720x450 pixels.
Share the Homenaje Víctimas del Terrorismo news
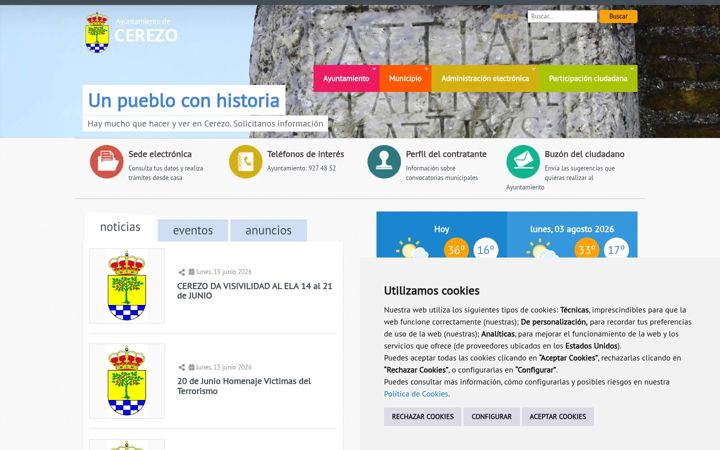[181, 367]
